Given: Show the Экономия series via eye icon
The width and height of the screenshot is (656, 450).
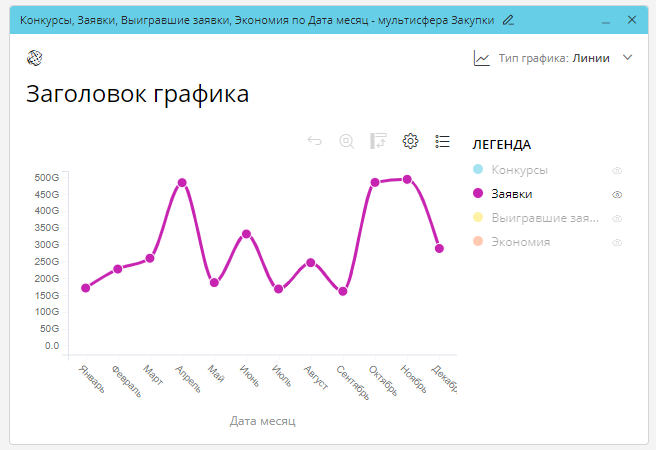Looking at the screenshot, I should tap(617, 242).
